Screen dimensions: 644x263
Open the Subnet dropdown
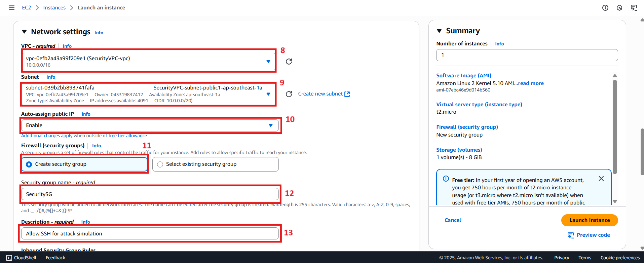[149, 94]
